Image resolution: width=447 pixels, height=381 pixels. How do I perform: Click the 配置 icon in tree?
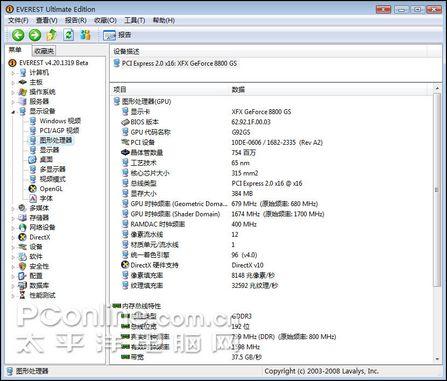click(22, 276)
